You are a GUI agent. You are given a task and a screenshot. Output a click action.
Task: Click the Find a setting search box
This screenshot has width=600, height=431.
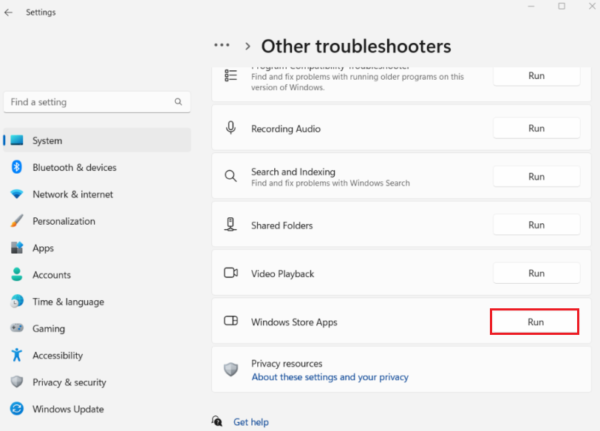pos(90,102)
